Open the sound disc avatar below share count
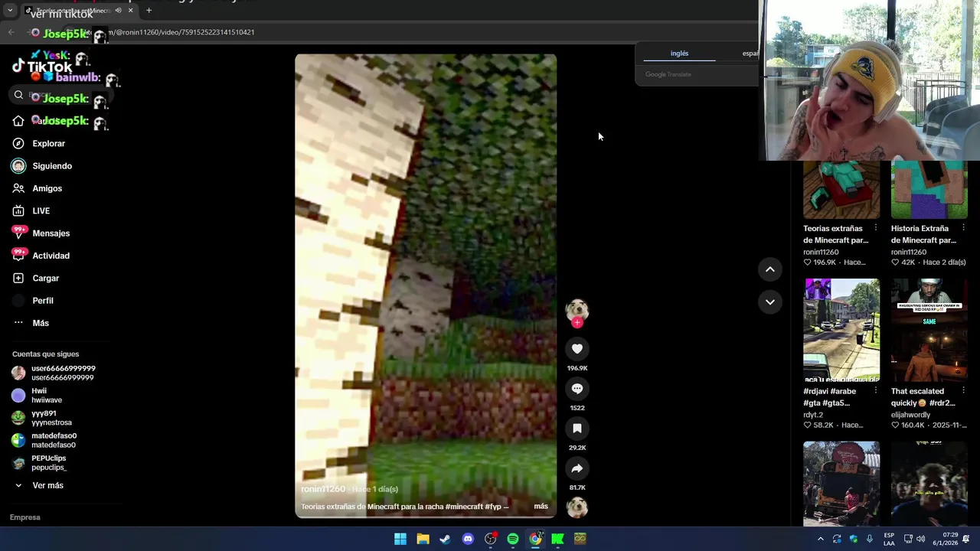 (x=577, y=507)
